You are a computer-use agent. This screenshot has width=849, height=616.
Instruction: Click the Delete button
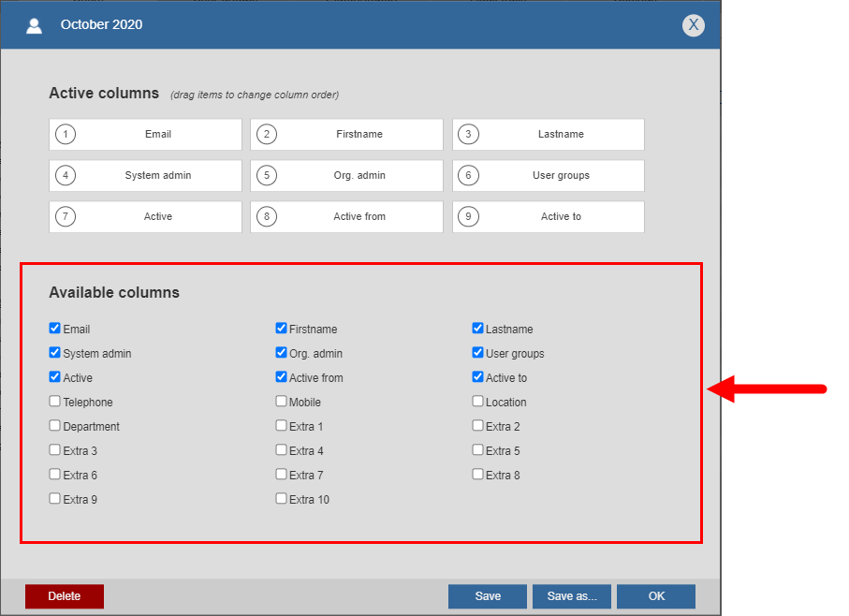[65, 596]
